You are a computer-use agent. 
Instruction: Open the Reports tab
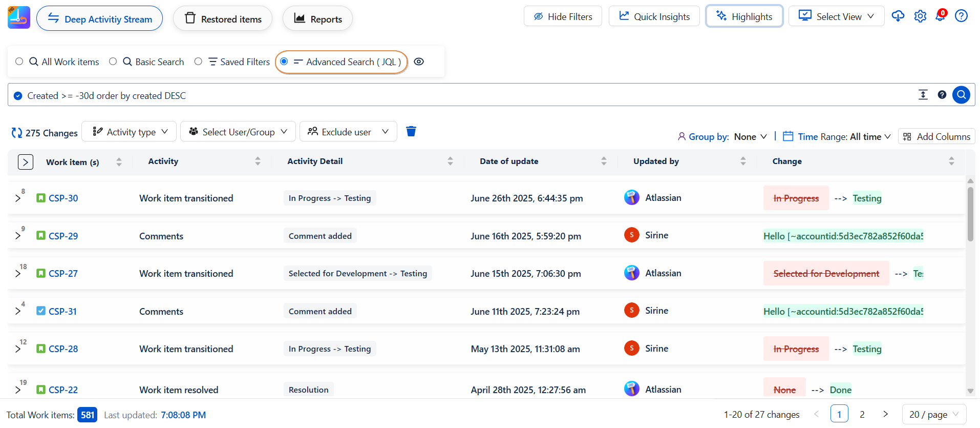[317, 19]
